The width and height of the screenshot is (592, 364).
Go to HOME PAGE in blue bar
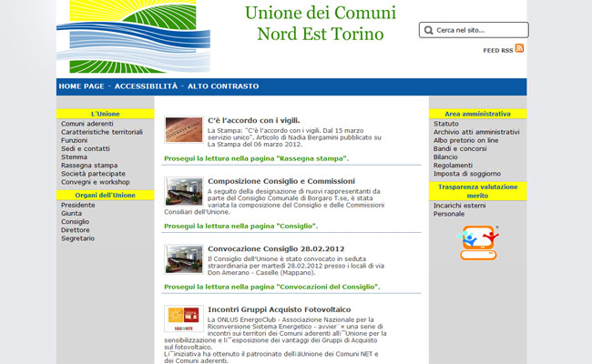(x=82, y=86)
